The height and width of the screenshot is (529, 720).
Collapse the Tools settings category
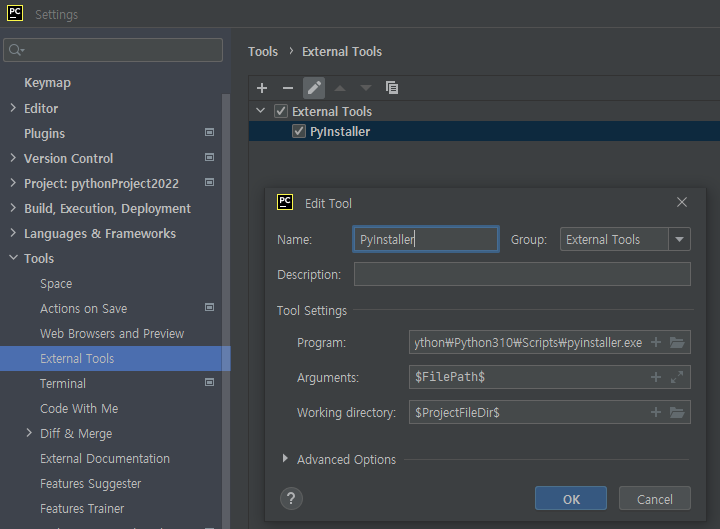(x=12, y=258)
